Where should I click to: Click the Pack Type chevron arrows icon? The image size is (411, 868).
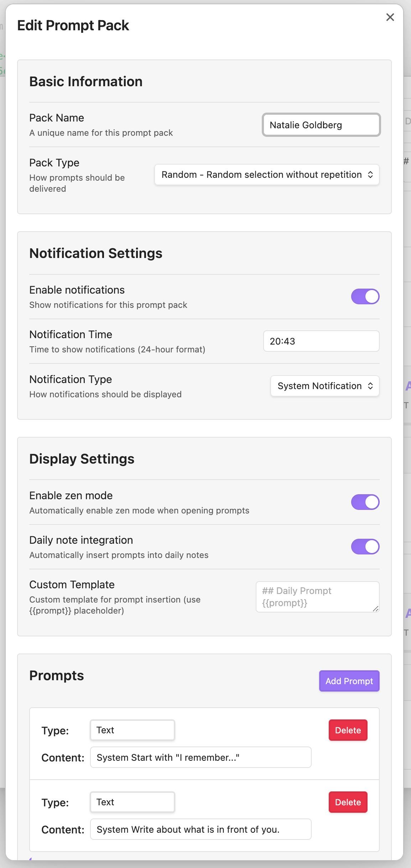click(x=370, y=175)
